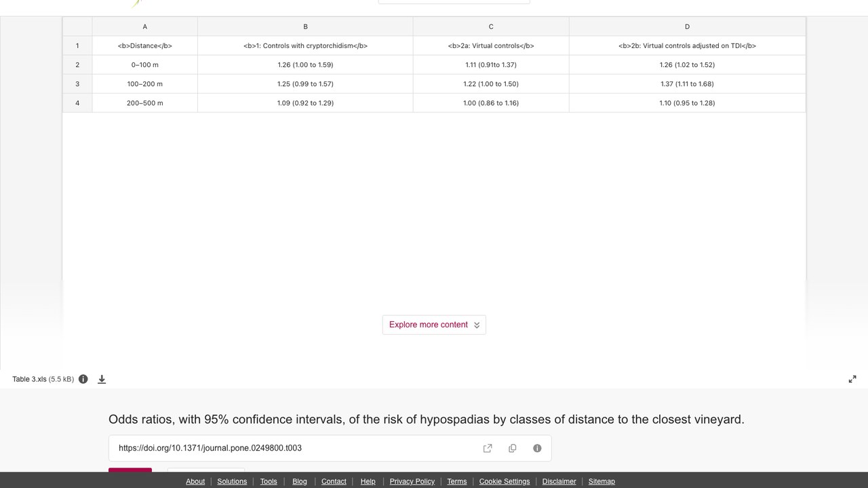
Task: Open the Sitemap footer link
Action: 601,481
